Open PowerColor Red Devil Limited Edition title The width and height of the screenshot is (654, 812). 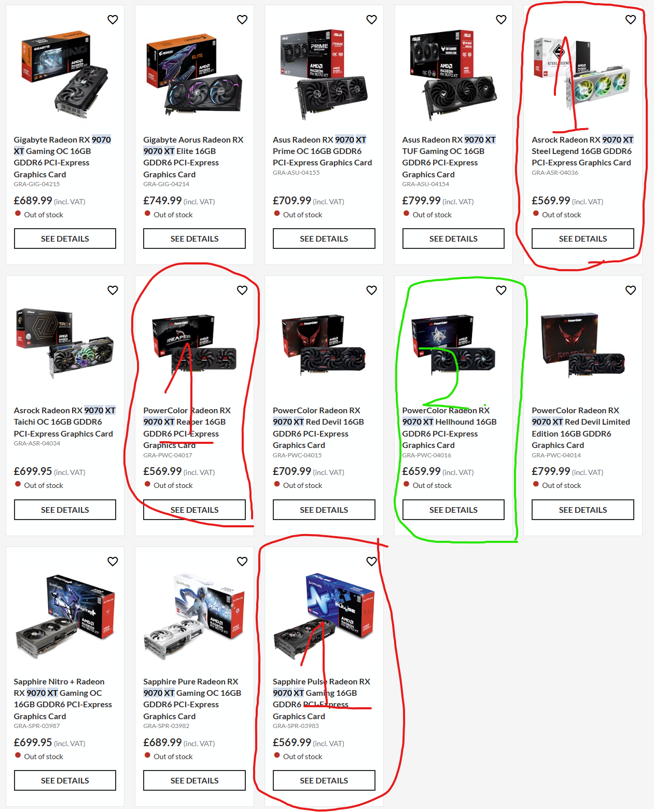point(581,428)
